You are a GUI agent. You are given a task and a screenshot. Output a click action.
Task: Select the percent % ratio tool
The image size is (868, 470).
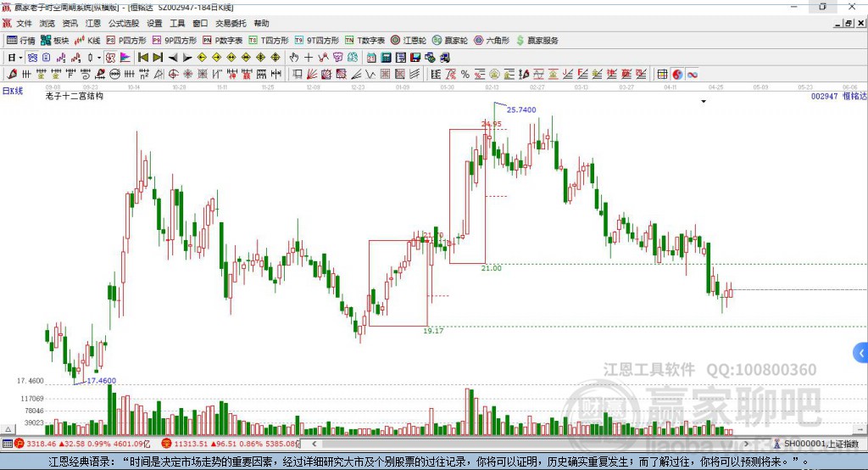(x=465, y=75)
